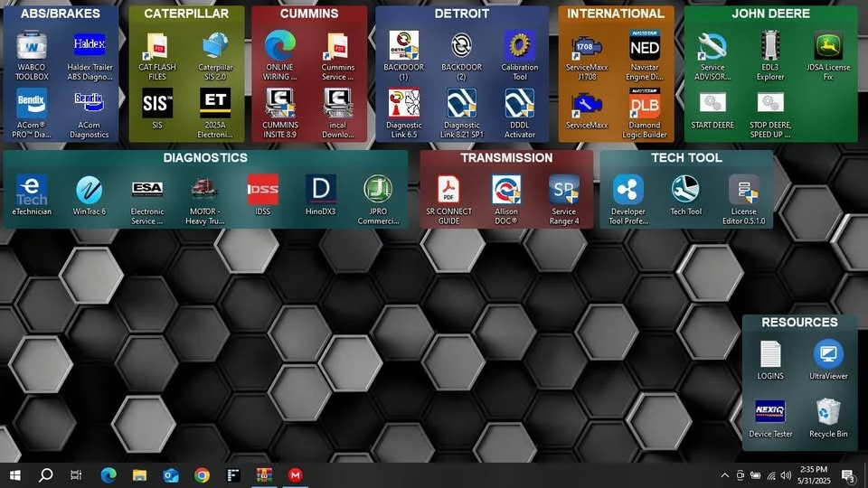Screen dimensions: 868x488
Task: Open File Explorer from taskbar
Action: pyautogui.click(x=139, y=474)
